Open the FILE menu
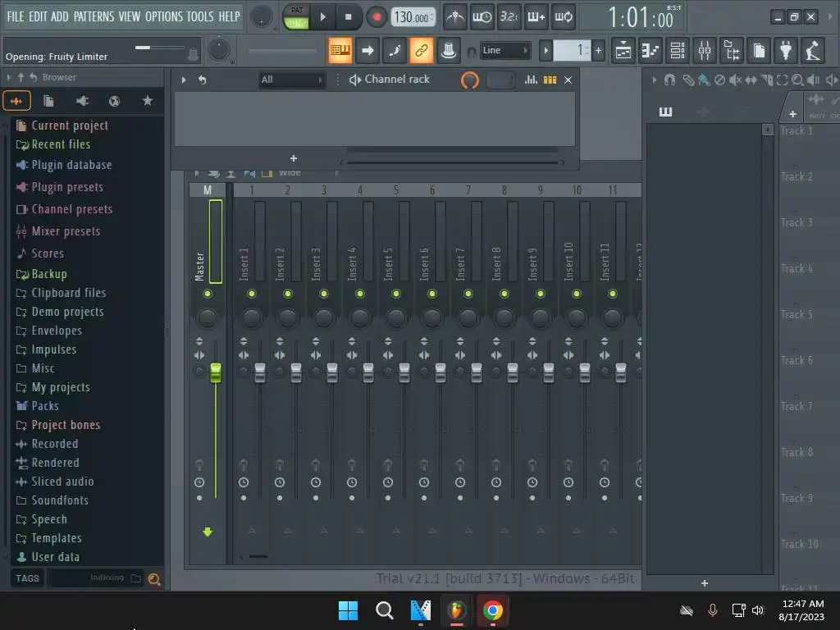This screenshot has width=840, height=630. pos(15,16)
